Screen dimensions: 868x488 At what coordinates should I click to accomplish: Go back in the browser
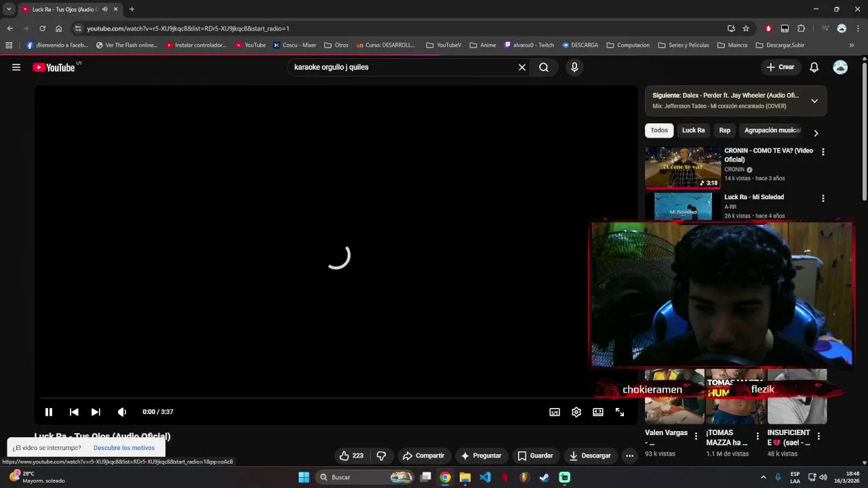[9, 28]
